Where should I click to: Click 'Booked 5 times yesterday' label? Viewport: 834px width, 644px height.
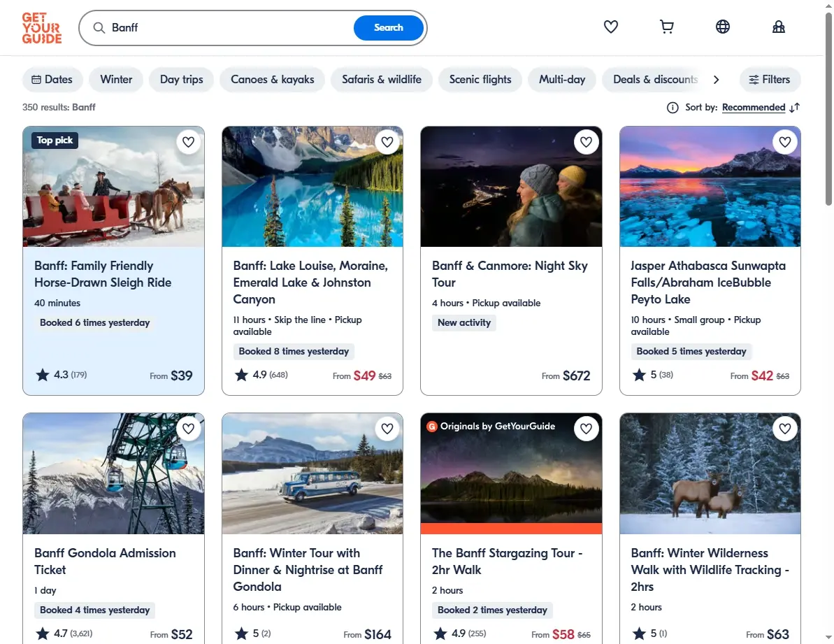point(691,352)
